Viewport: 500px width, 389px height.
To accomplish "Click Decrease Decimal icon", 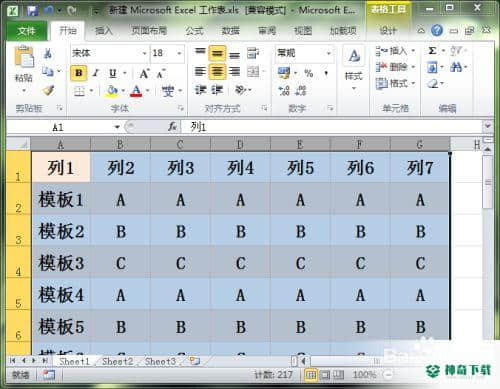I will coord(301,90).
